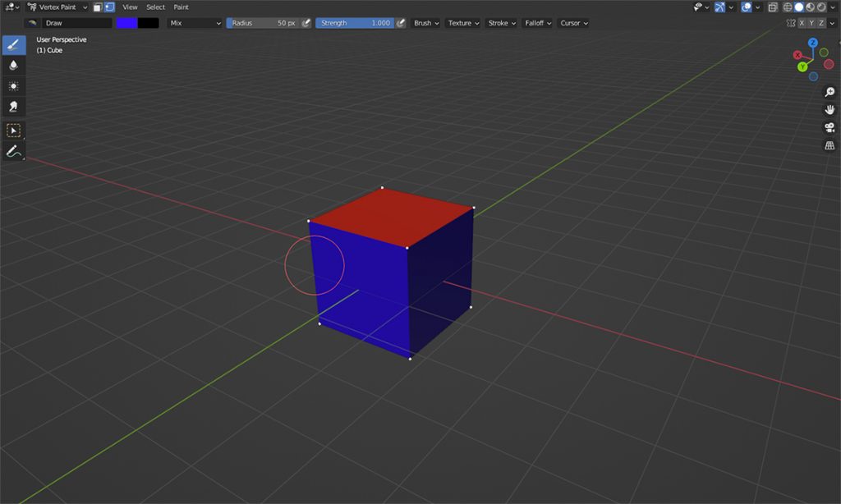The height and width of the screenshot is (504, 841).
Task: Click the red X axis gizmo handle
Action: [797, 55]
